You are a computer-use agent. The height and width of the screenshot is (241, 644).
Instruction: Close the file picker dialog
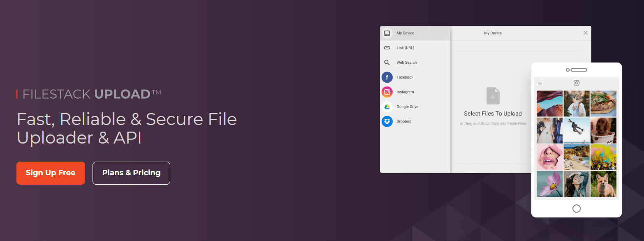[x=586, y=33]
